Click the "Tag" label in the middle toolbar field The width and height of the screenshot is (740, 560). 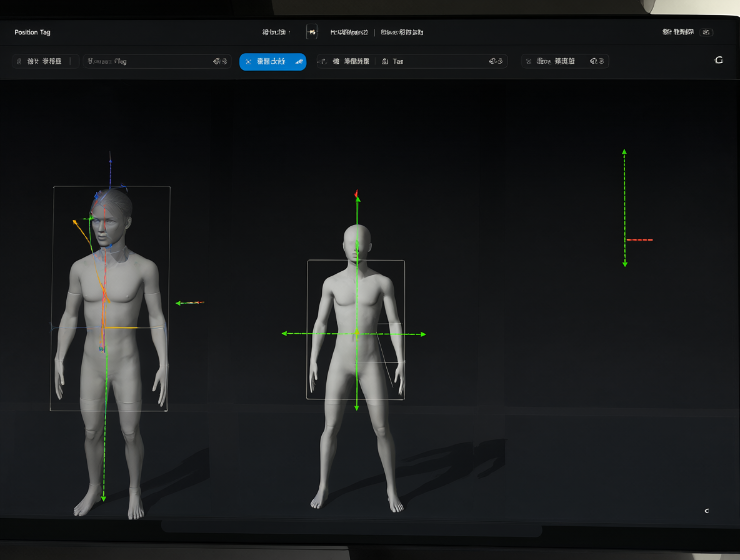(398, 61)
